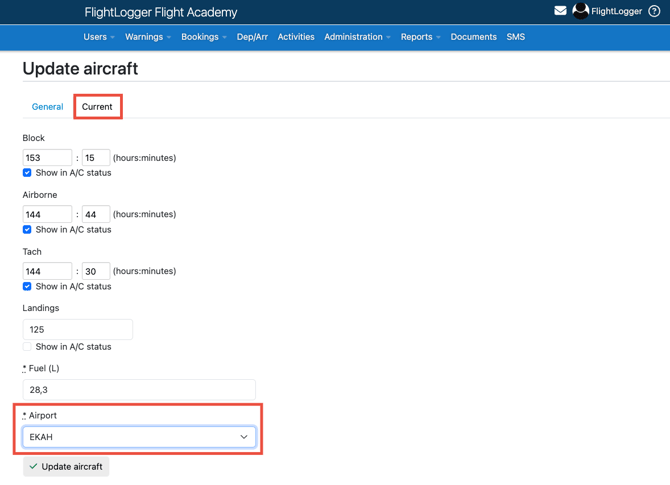
Task: Click the Update aircraft button
Action: click(66, 467)
